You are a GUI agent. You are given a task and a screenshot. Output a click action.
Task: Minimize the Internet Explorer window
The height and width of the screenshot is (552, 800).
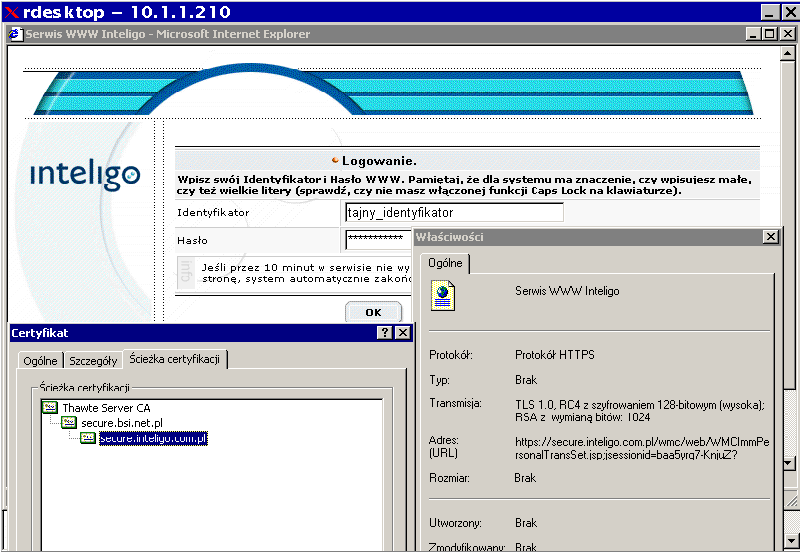(753, 34)
